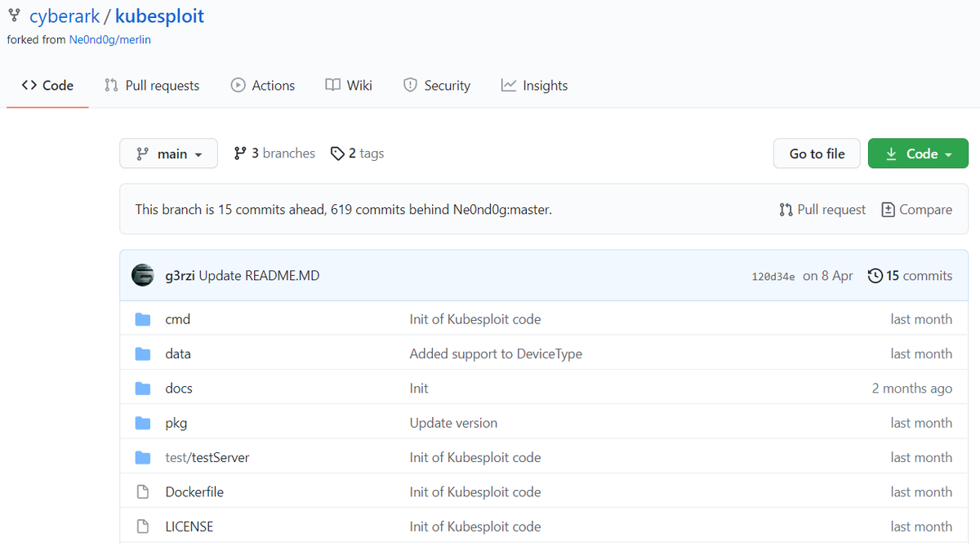The height and width of the screenshot is (547, 980).
Task: Open the pkg folder
Action: 176,423
